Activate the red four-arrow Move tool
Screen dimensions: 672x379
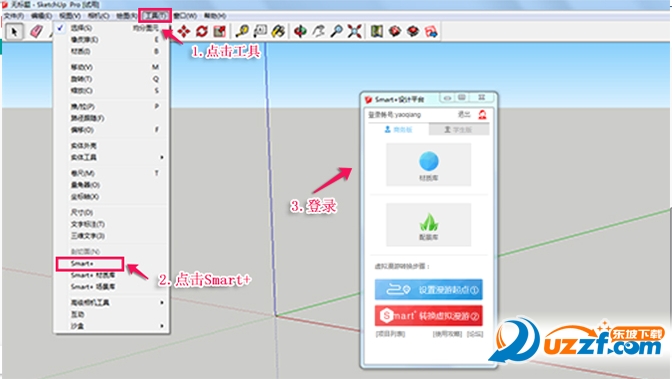point(184,31)
